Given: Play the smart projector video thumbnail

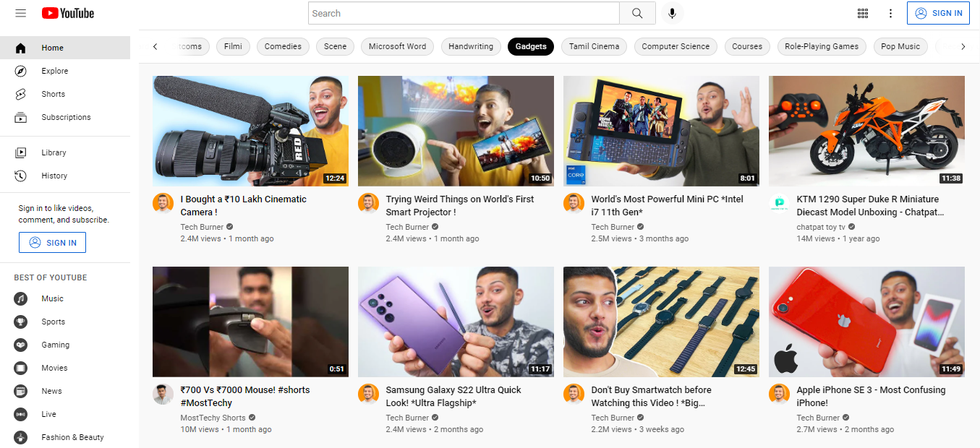Looking at the screenshot, I should tap(456, 131).
